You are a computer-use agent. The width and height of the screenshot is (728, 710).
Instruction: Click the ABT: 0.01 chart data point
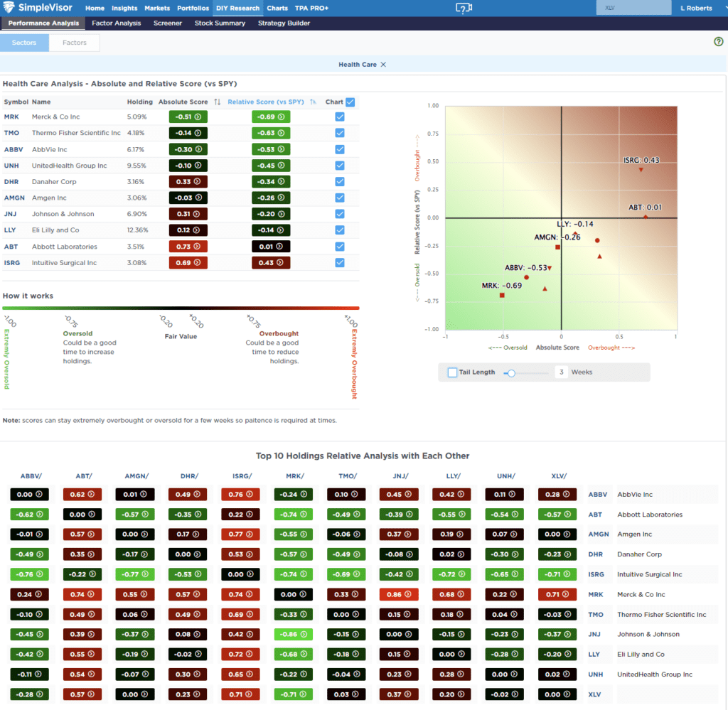click(646, 217)
